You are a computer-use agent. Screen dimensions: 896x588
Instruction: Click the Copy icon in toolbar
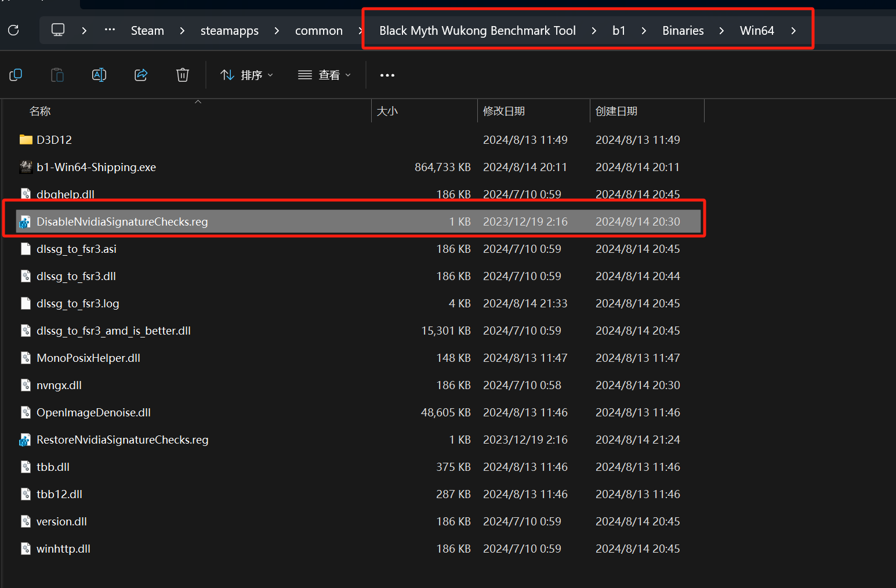click(x=16, y=75)
